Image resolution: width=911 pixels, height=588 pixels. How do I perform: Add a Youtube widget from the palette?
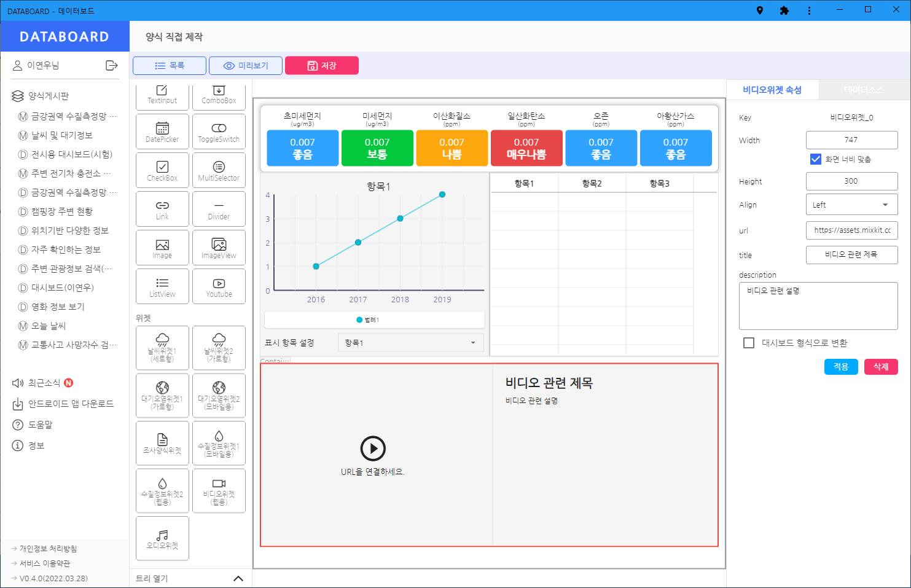coord(219,286)
